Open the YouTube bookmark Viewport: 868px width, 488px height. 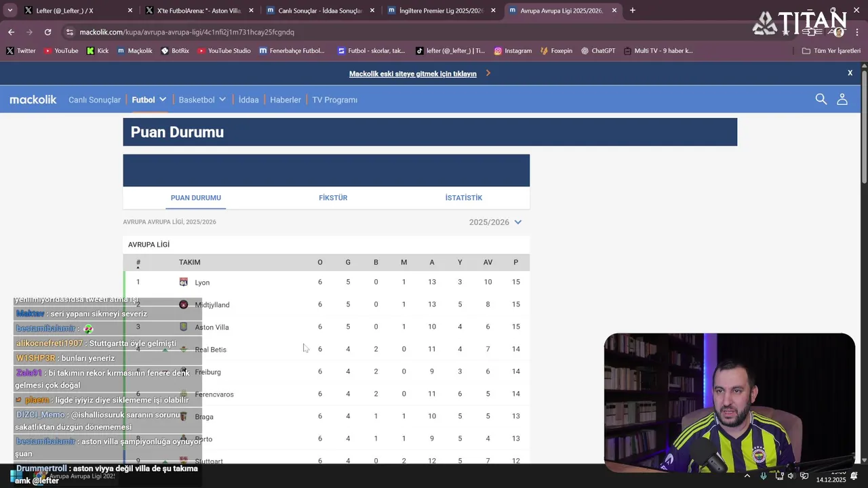tap(60, 51)
